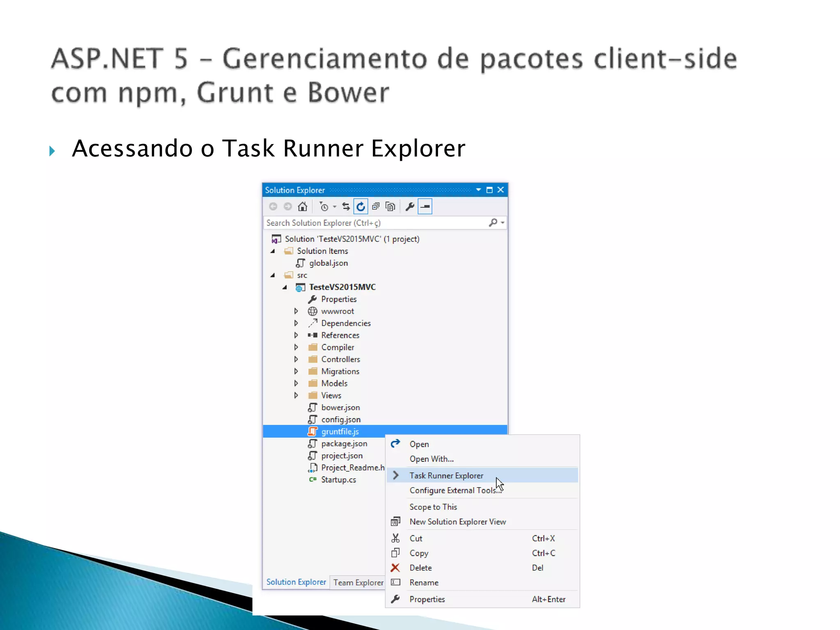Click the wwwroot globe icon
This screenshot has width=840, height=630.
click(x=313, y=311)
